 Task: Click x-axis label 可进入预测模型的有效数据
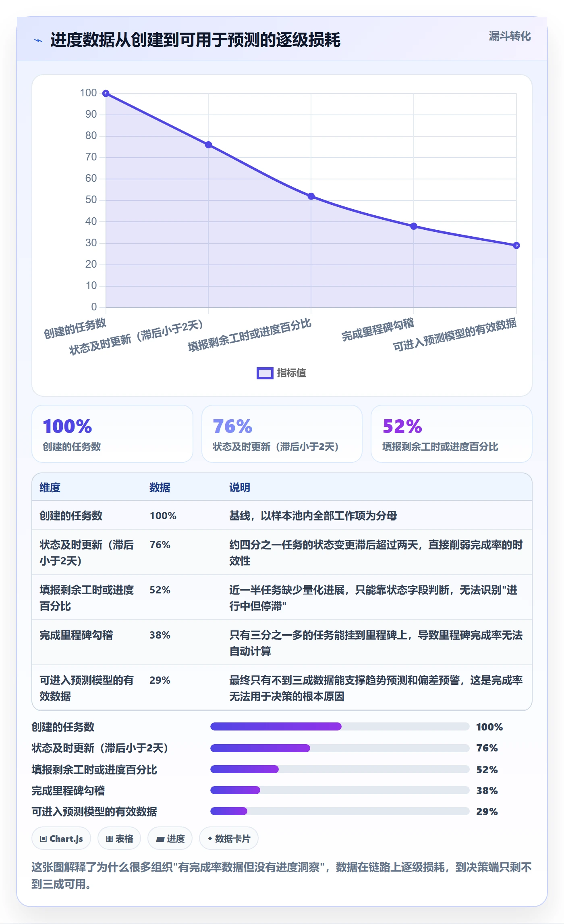pyautogui.click(x=454, y=335)
